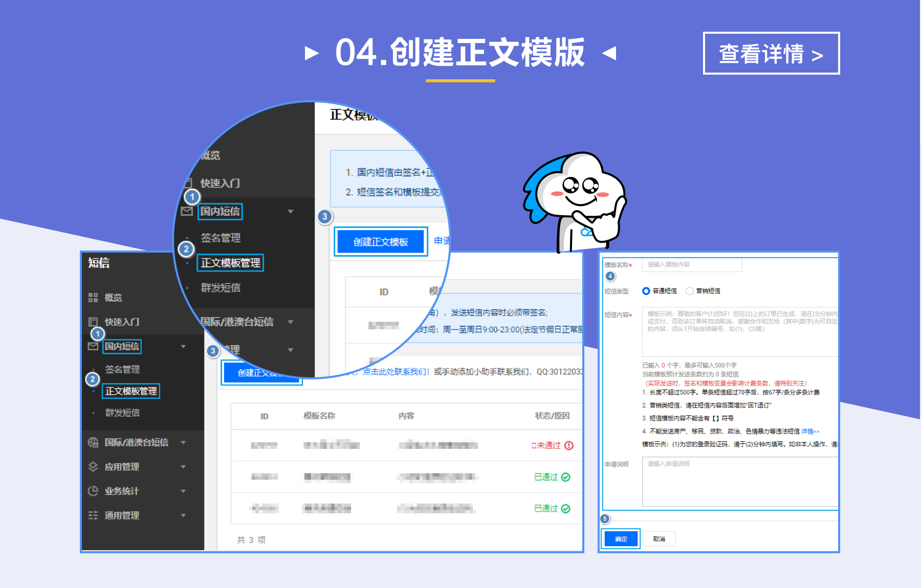Select 国际/港澳台短信 in the left sidebar
Image resolution: width=921 pixels, height=588 pixels.
pos(137,442)
